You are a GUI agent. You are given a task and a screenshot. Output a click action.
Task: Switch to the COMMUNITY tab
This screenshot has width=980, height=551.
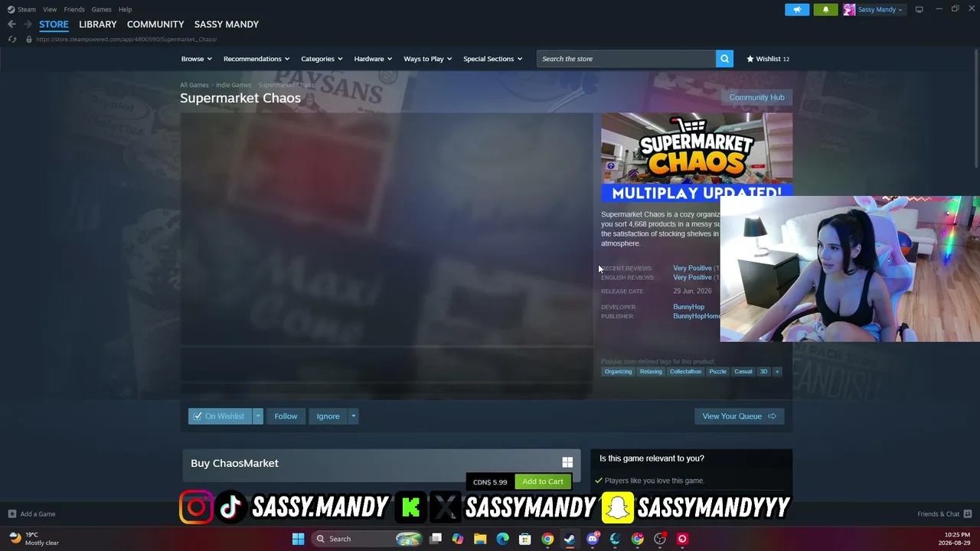click(155, 24)
